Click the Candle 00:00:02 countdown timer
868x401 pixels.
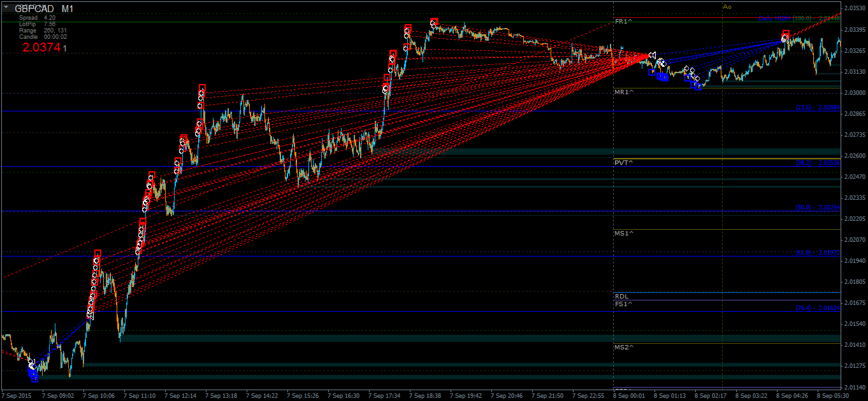[x=43, y=37]
